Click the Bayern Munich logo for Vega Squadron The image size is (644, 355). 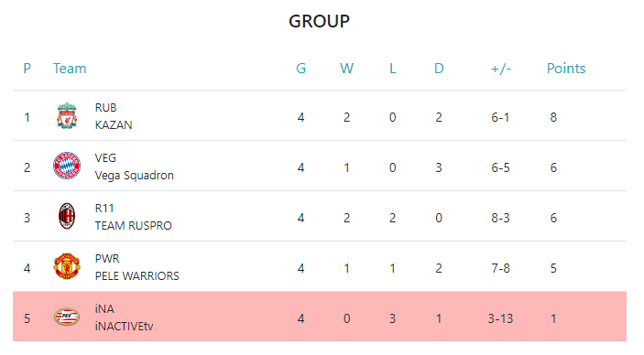pos(67,166)
